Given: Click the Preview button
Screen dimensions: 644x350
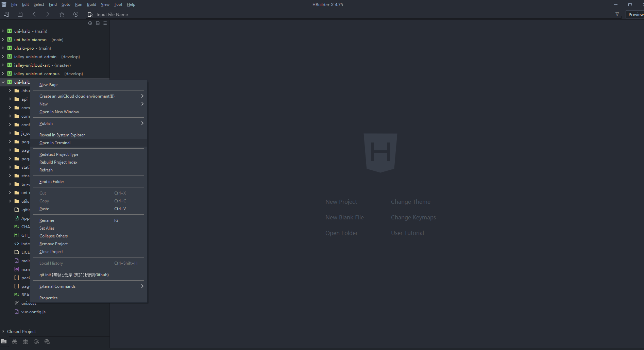Looking at the screenshot, I should [635, 14].
